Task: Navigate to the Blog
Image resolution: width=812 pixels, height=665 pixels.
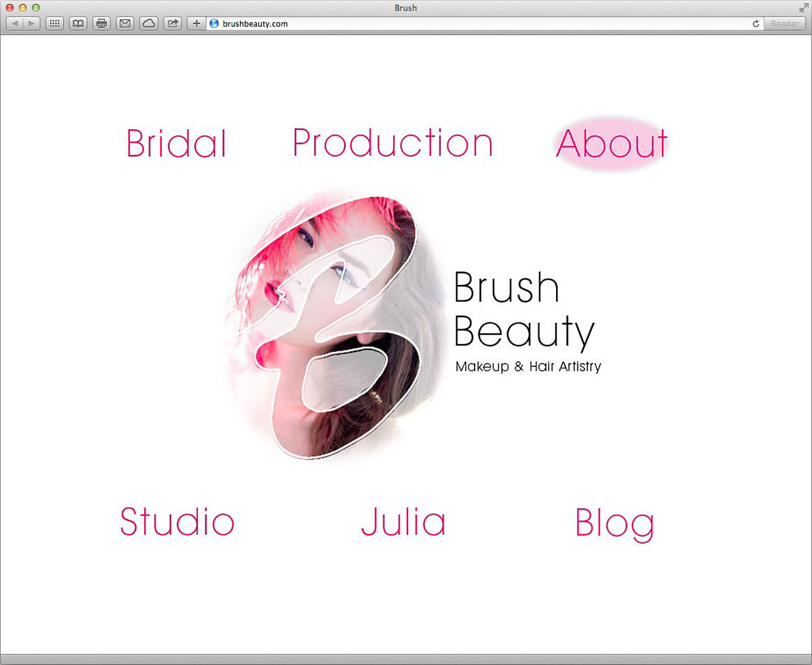Action: (614, 523)
